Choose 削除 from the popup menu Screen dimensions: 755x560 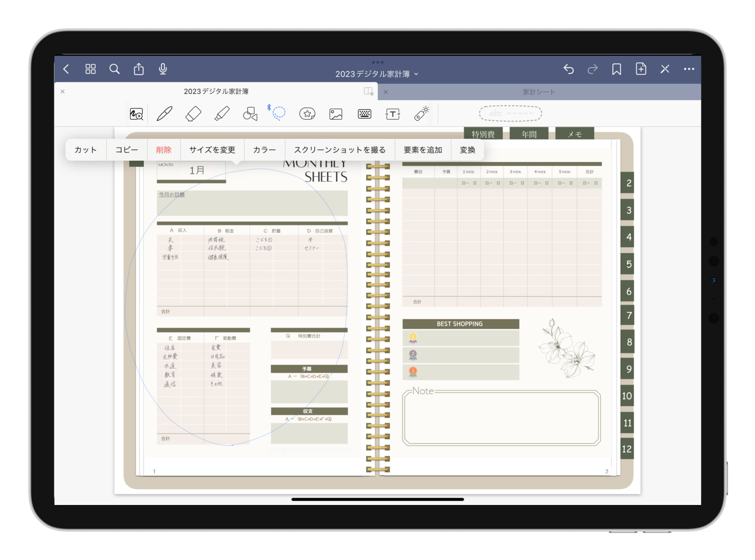tap(163, 150)
